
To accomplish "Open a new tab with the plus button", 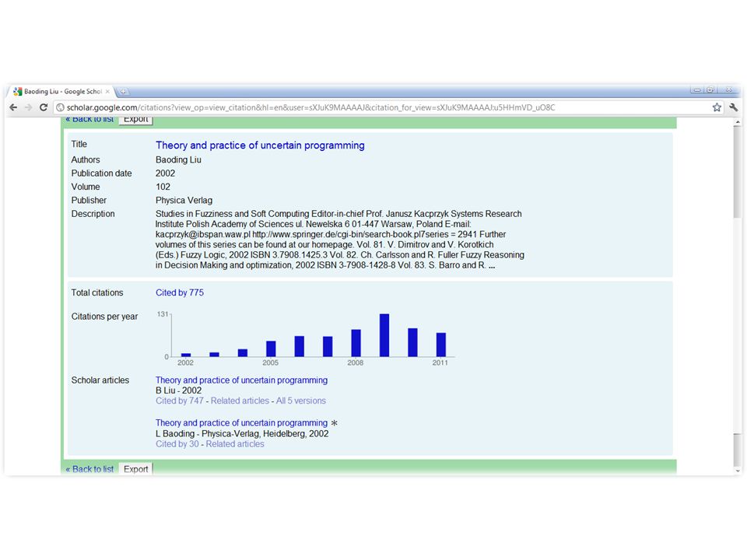I will (123, 92).
